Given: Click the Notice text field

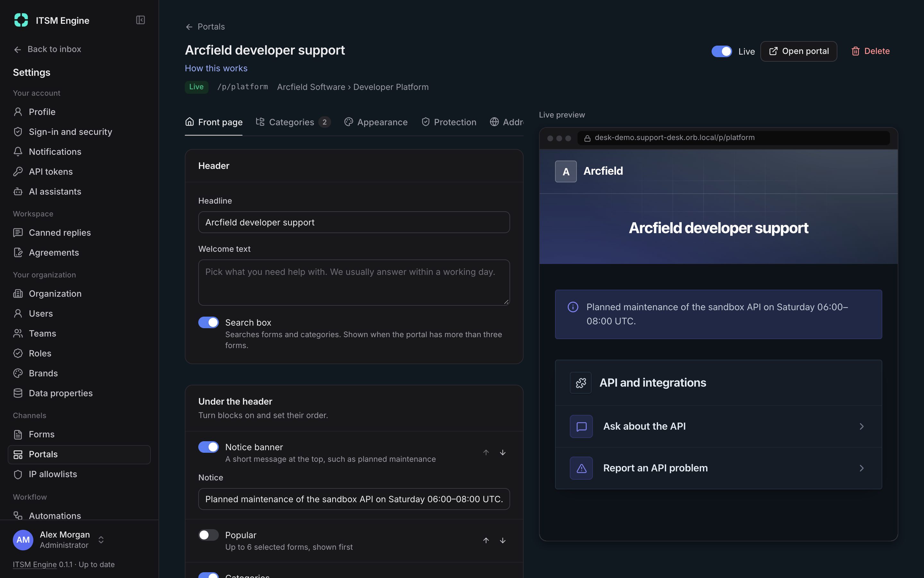Looking at the screenshot, I should point(354,499).
